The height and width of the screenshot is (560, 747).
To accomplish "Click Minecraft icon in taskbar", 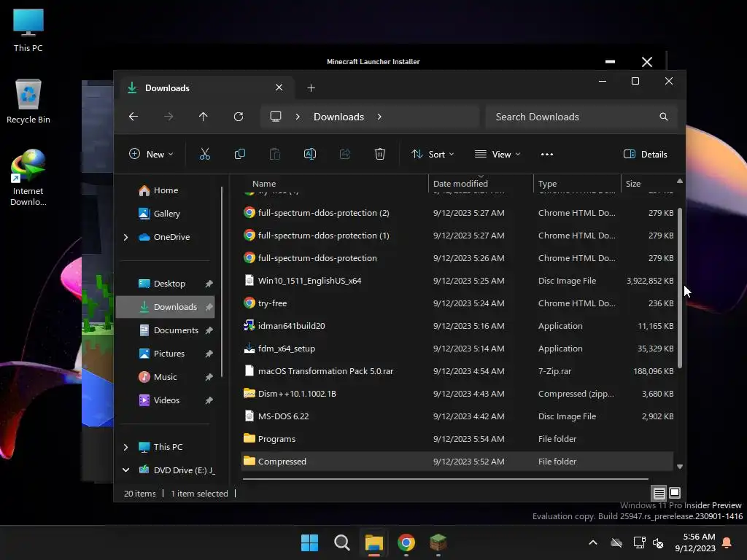I will (438, 542).
